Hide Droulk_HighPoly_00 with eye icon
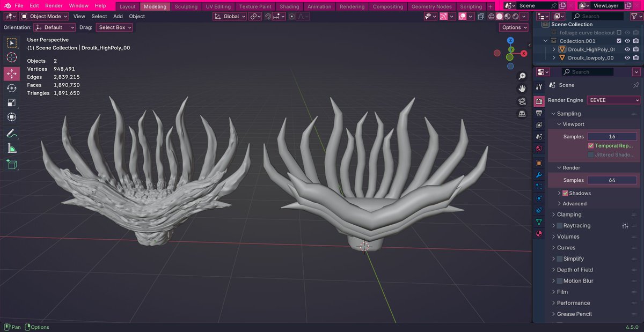Viewport: 644px width, 332px height. coord(627,49)
